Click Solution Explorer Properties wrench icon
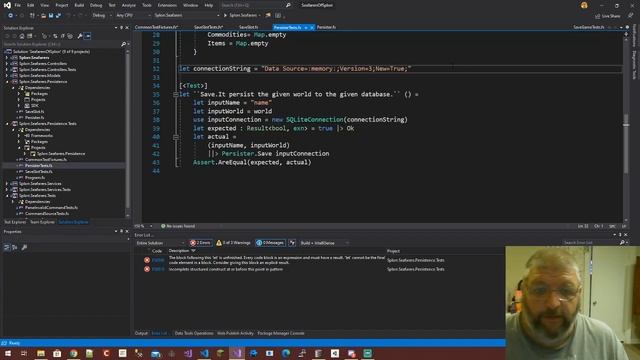 [80, 36]
